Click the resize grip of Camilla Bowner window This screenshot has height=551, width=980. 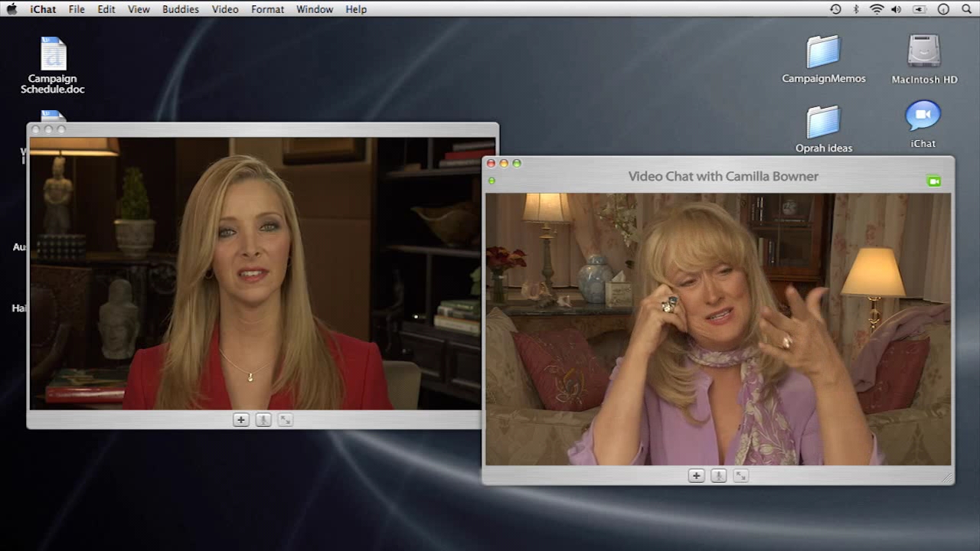(x=947, y=478)
